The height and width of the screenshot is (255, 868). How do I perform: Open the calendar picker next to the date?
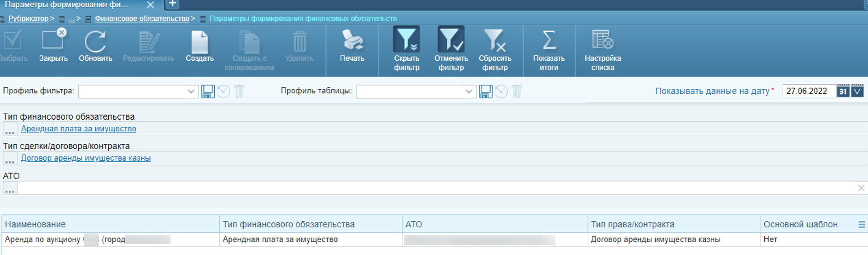pos(843,91)
